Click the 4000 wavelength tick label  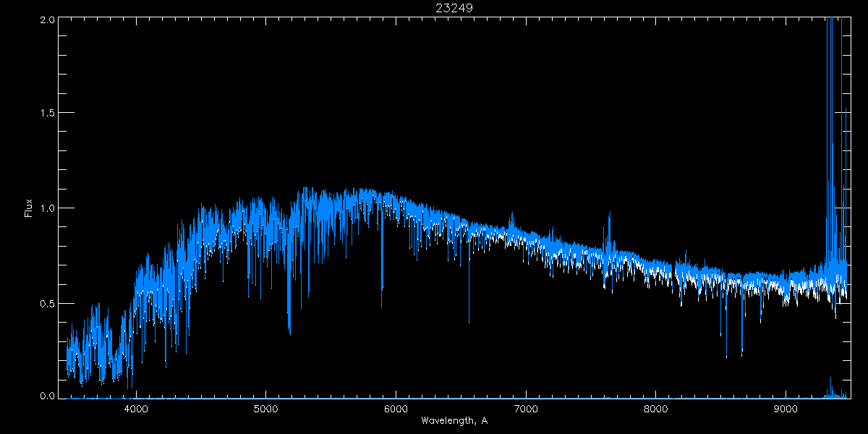pos(136,408)
